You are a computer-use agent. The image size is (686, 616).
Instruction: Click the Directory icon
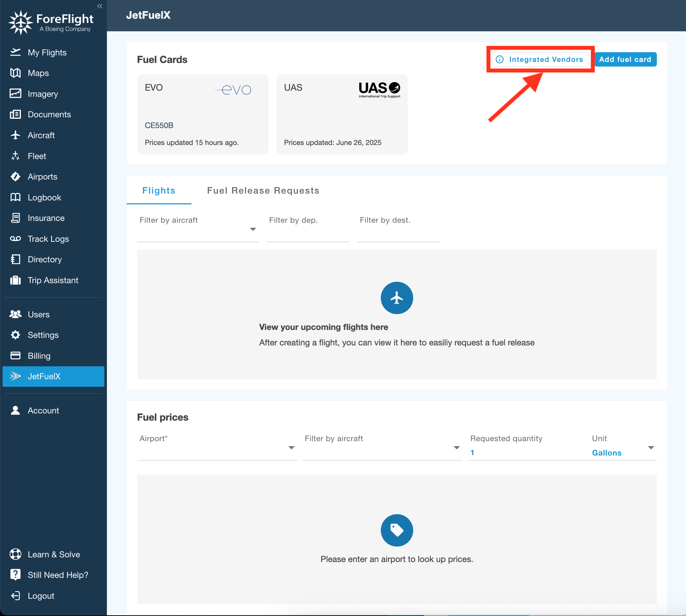coord(15,259)
